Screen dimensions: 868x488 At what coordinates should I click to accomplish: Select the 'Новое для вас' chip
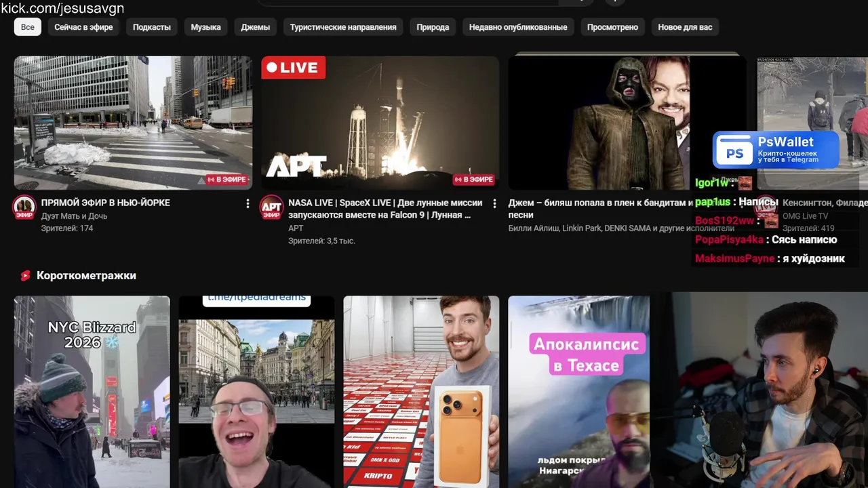click(685, 27)
